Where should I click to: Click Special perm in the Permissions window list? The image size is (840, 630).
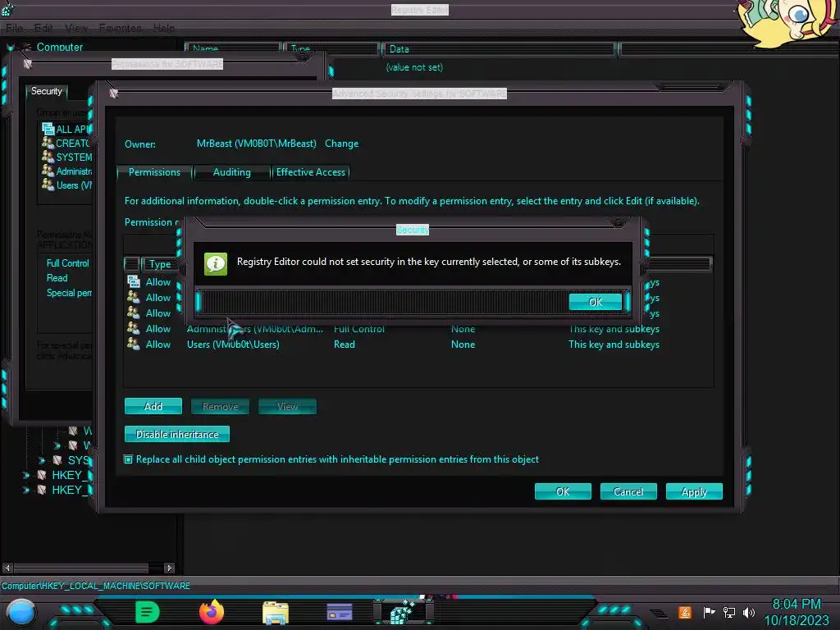[x=69, y=293]
